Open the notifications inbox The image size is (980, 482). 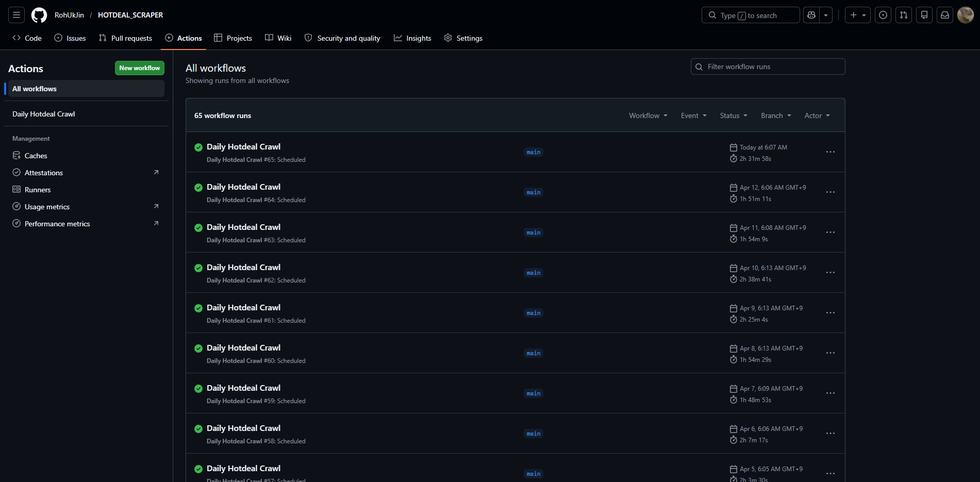coord(945,15)
